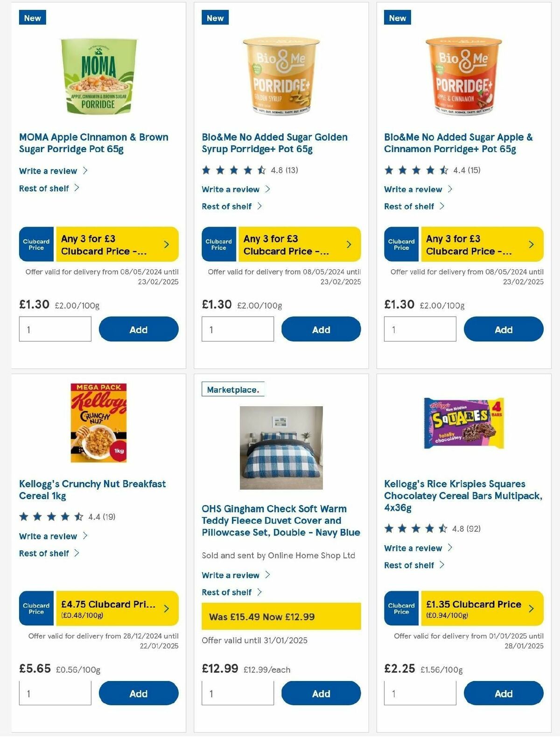The image size is (560, 737).
Task: Open the £1.35 Clubcard Price offer arrow
Action: pyautogui.click(x=531, y=609)
